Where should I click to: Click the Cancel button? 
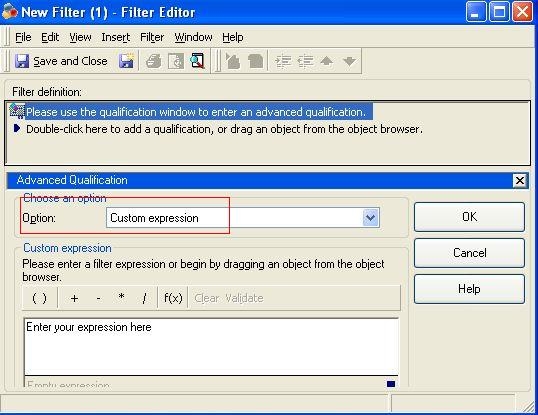click(x=469, y=253)
